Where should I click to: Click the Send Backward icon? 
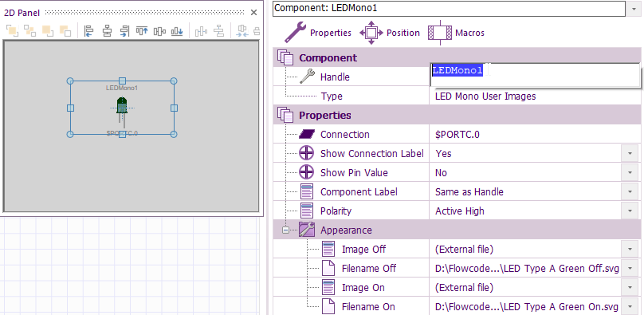[65, 31]
